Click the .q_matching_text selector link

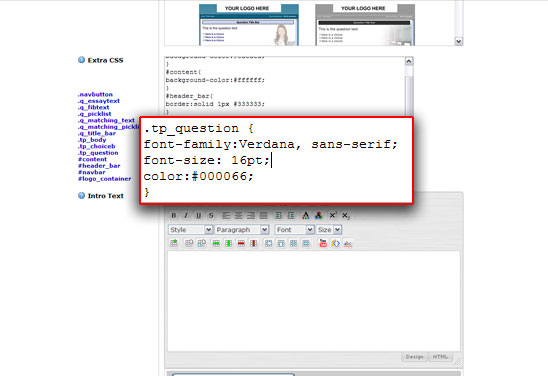click(x=106, y=120)
